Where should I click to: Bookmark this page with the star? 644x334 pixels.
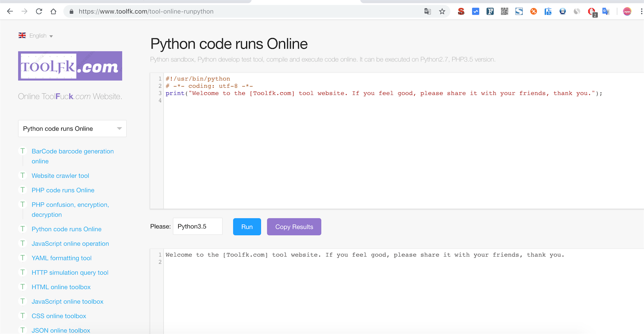point(442,11)
